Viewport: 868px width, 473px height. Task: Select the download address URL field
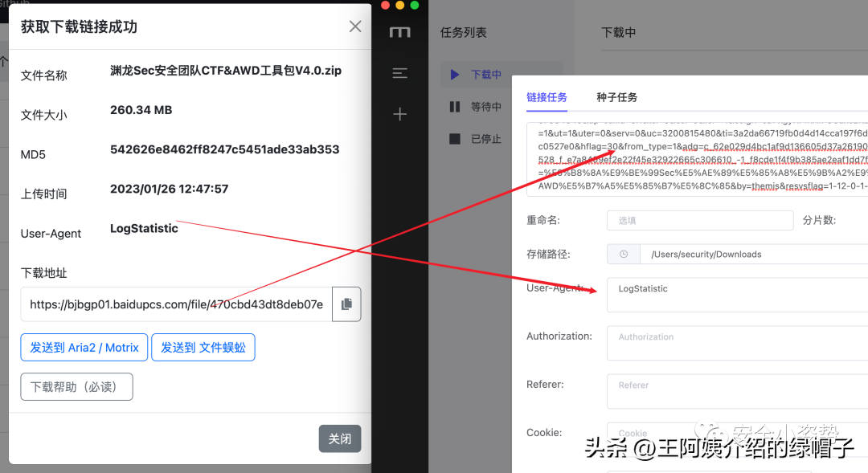177,304
